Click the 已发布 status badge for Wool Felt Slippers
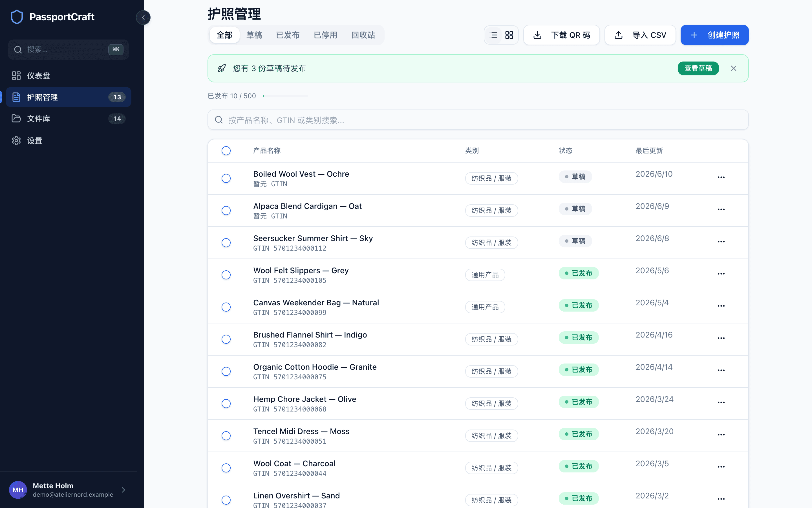The width and height of the screenshot is (812, 508). [579, 273]
